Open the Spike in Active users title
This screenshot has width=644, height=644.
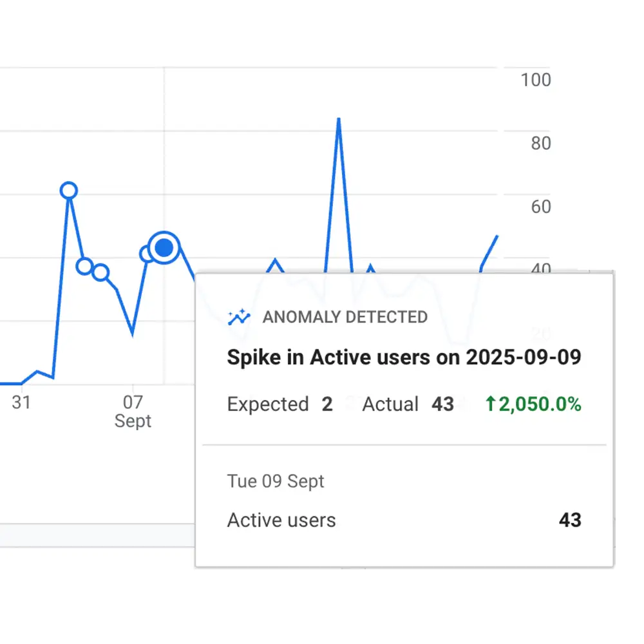click(404, 357)
